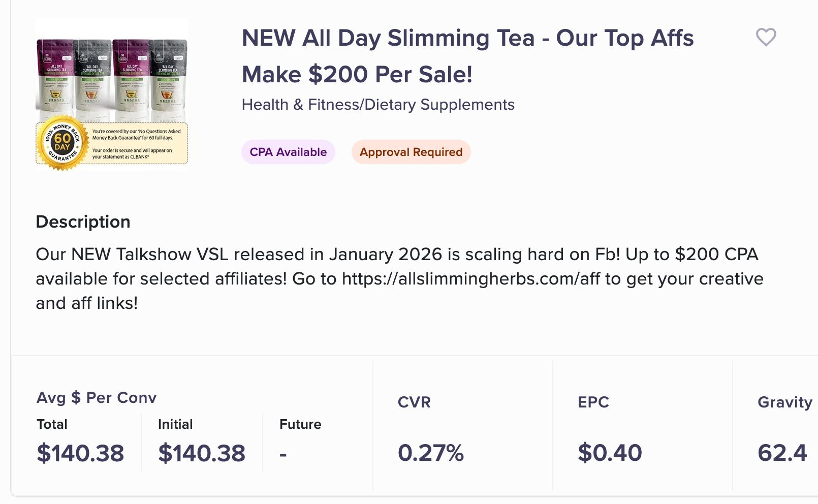Favorite this offer with the heart icon
Image resolution: width=818 pixels, height=504 pixels.
click(x=766, y=37)
